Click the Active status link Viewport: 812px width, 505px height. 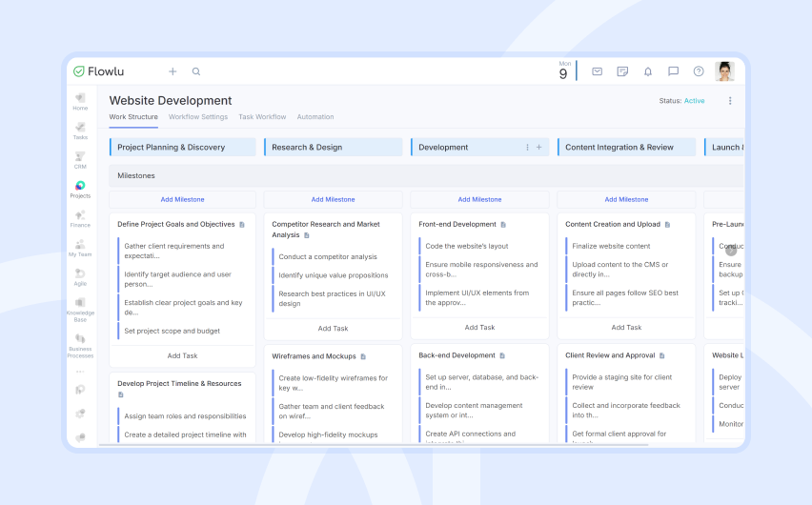[x=694, y=100]
